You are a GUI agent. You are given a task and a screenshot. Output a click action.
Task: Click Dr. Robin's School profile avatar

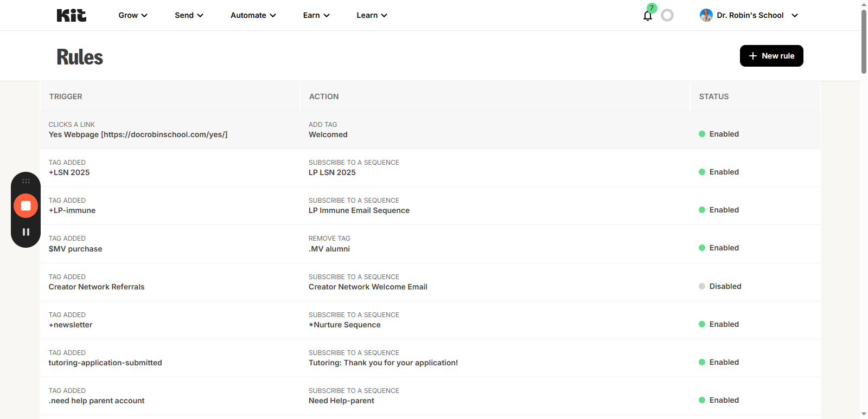coord(706,15)
